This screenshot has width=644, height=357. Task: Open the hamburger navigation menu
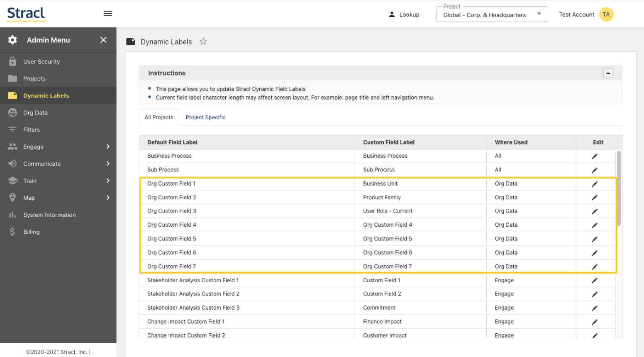tap(108, 13)
